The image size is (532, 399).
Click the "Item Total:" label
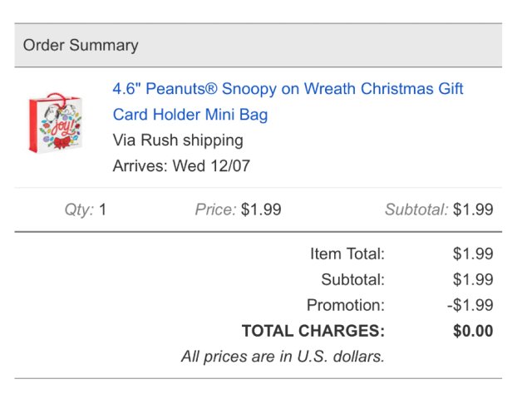(347, 254)
